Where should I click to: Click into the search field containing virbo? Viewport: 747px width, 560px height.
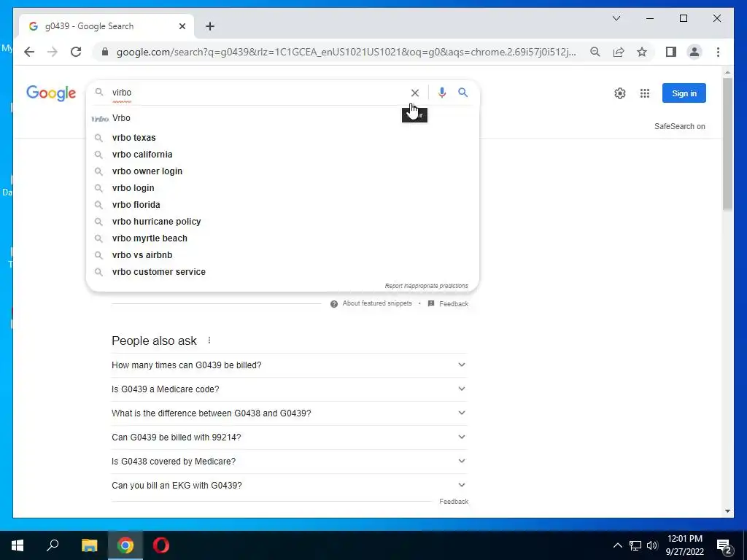pyautogui.click(x=258, y=93)
